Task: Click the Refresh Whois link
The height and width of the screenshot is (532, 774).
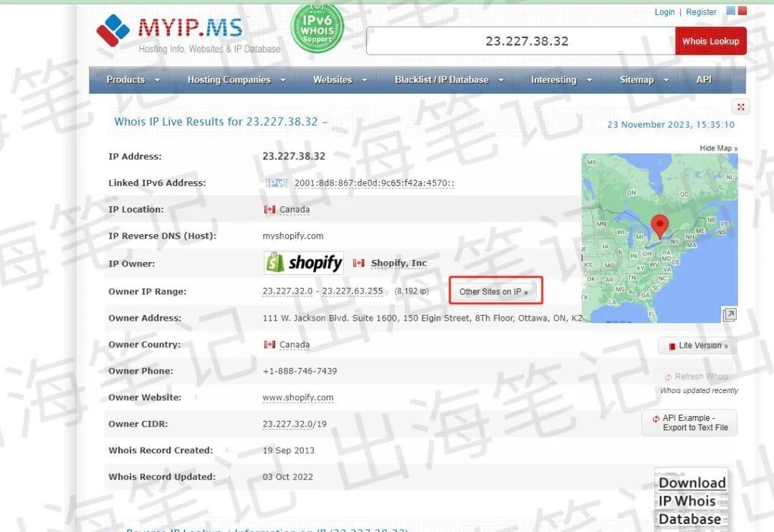Action: 697,377
